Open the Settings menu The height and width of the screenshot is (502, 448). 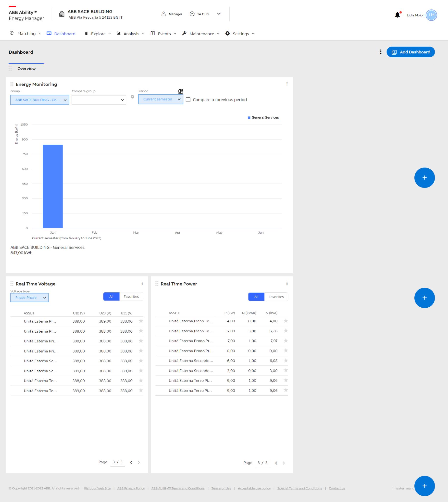coord(240,34)
